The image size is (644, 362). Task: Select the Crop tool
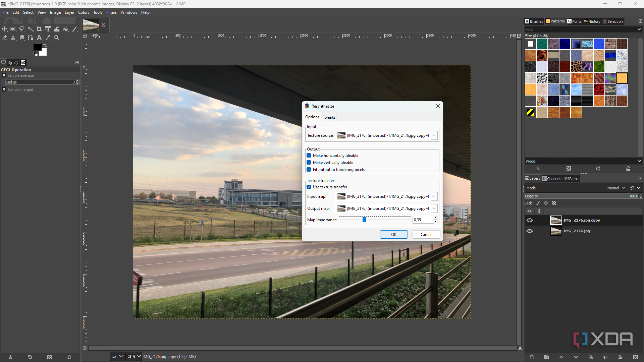coord(39,29)
